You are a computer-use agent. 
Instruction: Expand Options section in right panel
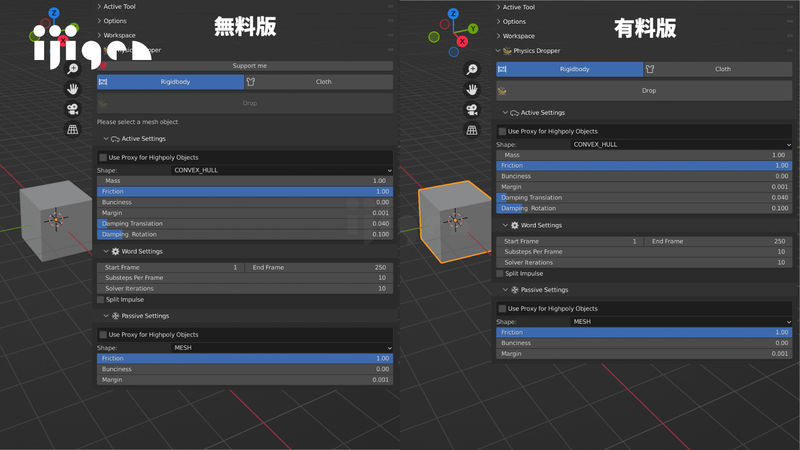511,21
